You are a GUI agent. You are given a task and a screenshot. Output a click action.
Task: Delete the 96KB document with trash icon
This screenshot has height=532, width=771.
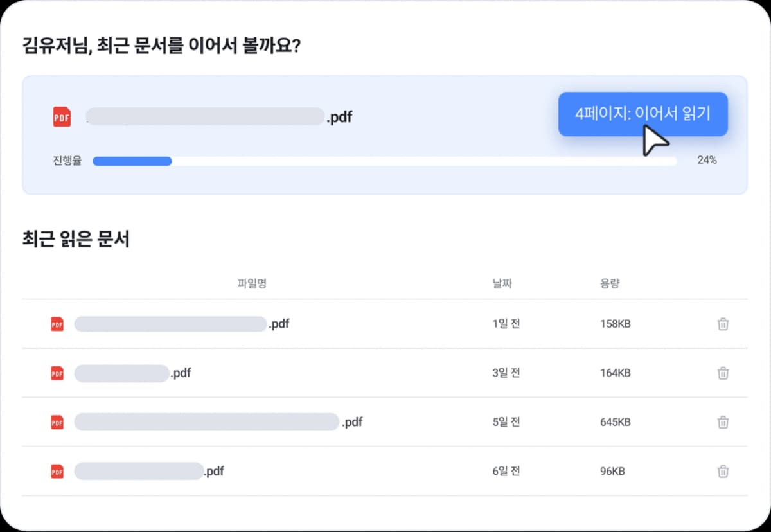point(723,472)
